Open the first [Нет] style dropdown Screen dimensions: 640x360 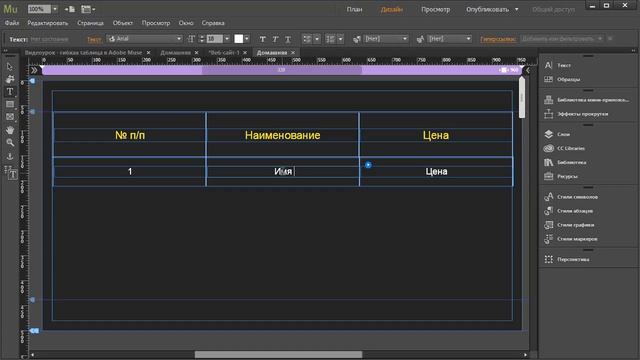pos(386,39)
